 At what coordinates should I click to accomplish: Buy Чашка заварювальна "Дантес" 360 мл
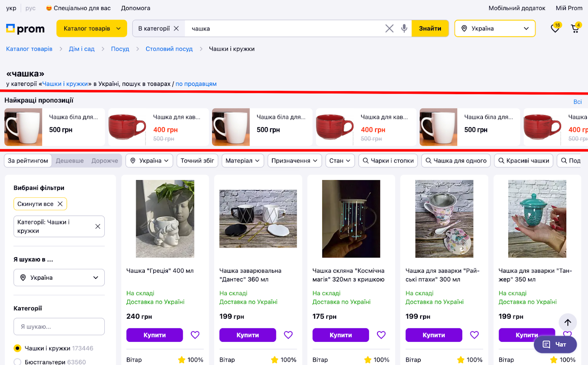pyautogui.click(x=248, y=335)
